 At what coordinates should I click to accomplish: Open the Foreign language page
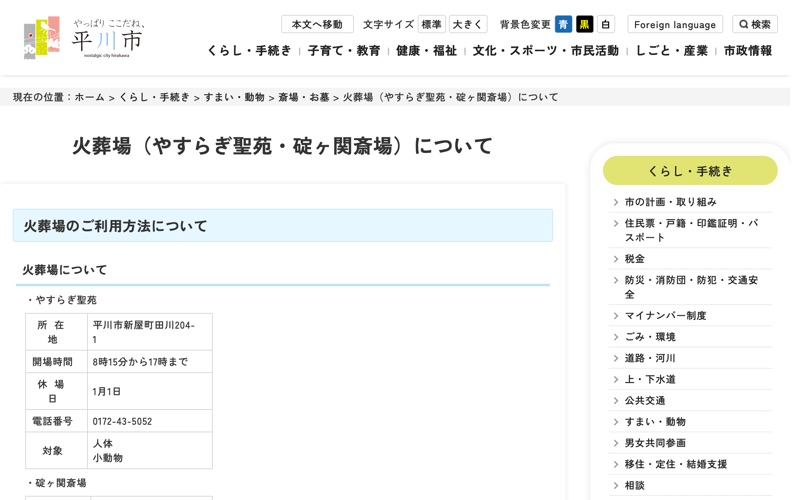tap(674, 24)
